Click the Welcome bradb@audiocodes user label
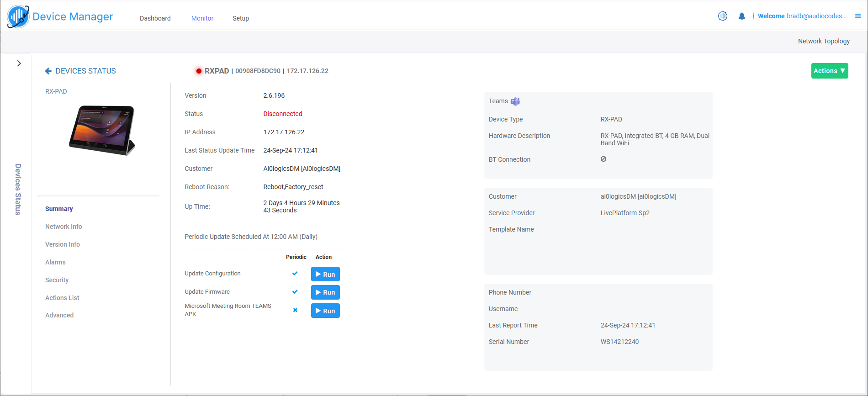This screenshot has height=396, width=868. (803, 16)
